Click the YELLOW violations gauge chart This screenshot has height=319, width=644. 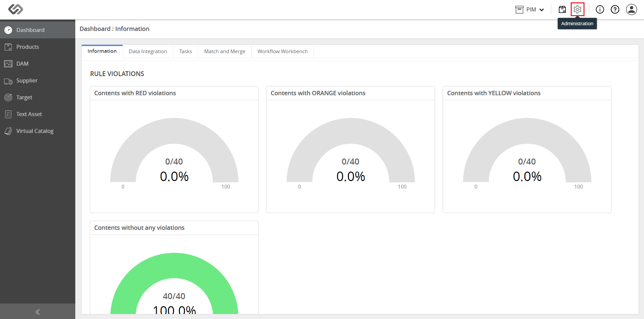coord(527,150)
